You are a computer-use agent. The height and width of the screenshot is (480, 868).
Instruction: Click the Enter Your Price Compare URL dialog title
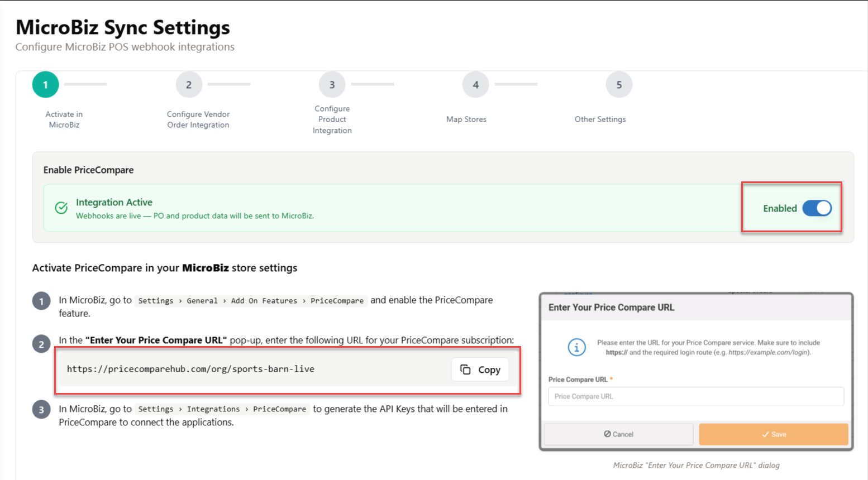(611, 308)
